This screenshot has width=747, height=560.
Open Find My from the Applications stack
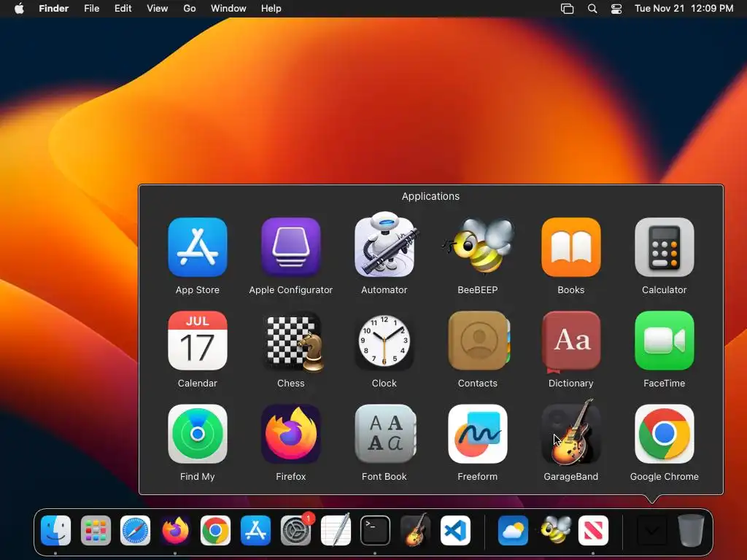pos(197,434)
